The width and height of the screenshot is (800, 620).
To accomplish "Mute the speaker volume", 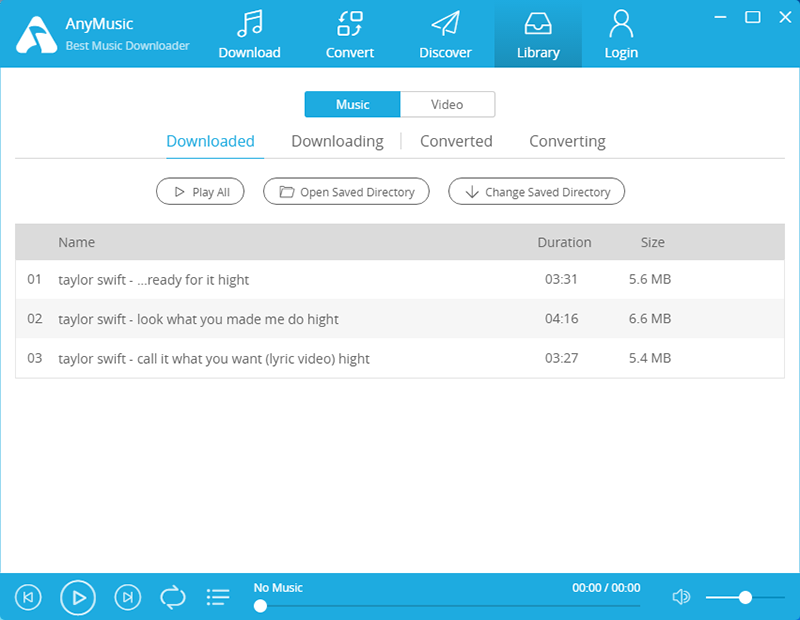I will pyautogui.click(x=681, y=597).
